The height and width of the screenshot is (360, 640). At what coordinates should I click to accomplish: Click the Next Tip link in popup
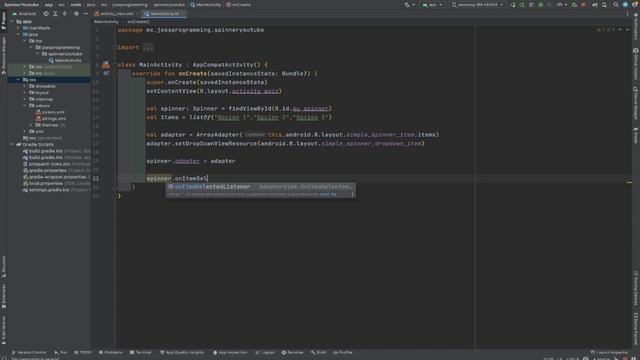coord(328,195)
